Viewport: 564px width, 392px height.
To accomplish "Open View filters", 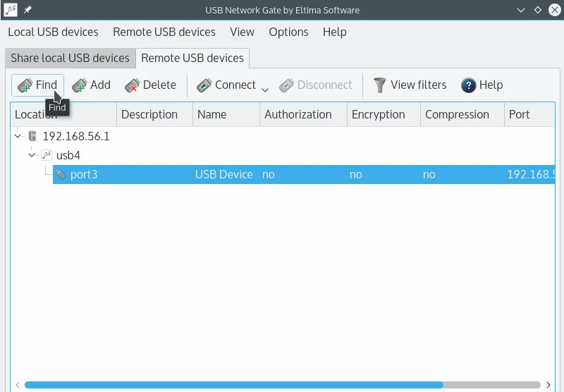I will tap(410, 85).
